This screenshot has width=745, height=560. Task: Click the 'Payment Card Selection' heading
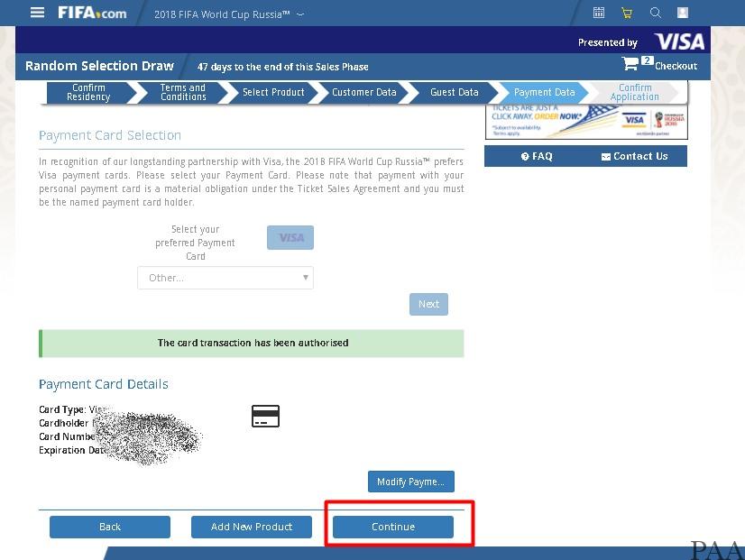tap(110, 135)
